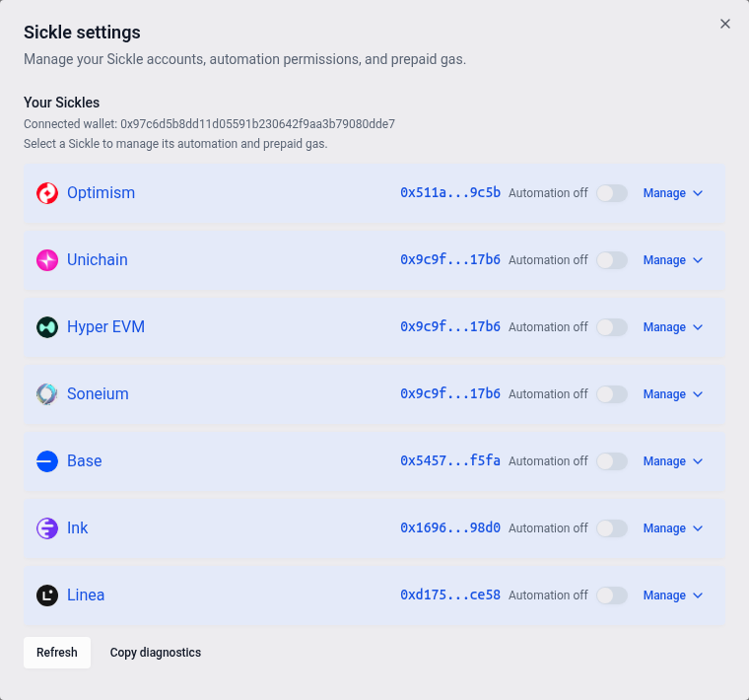
Task: Close the Sickle settings dialog
Action: [x=725, y=24]
